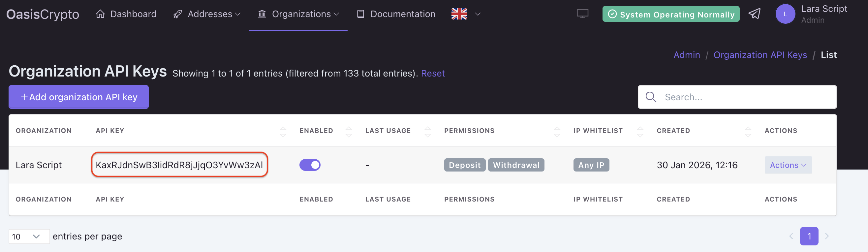Screen dimensions: 868x252
Task: Click Add organization API key button
Action: 78,97
